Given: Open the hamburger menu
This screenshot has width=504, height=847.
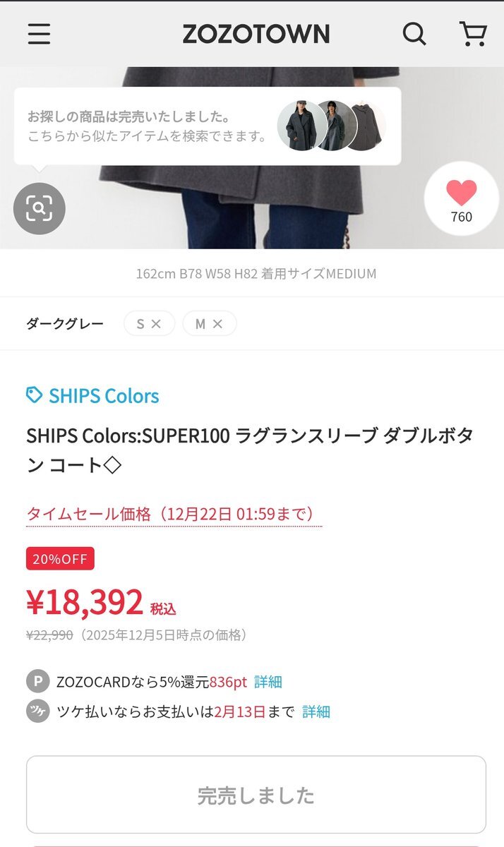Looking at the screenshot, I should pos(40,34).
